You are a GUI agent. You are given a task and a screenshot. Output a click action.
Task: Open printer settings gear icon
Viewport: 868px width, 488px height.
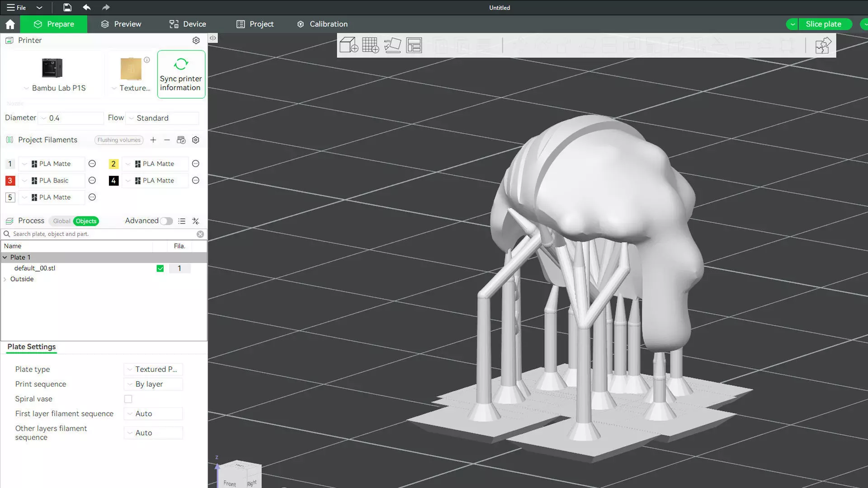(196, 40)
